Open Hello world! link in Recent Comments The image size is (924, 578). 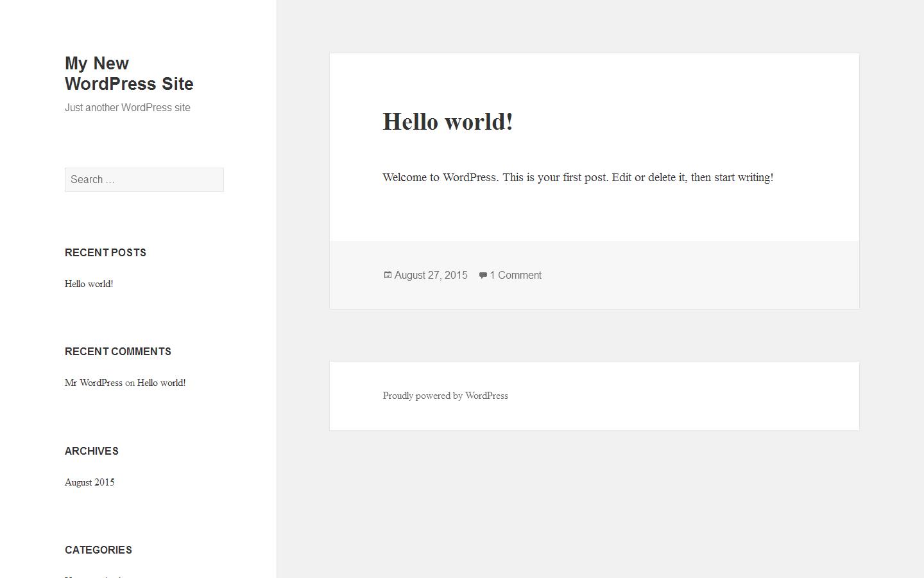tap(161, 383)
